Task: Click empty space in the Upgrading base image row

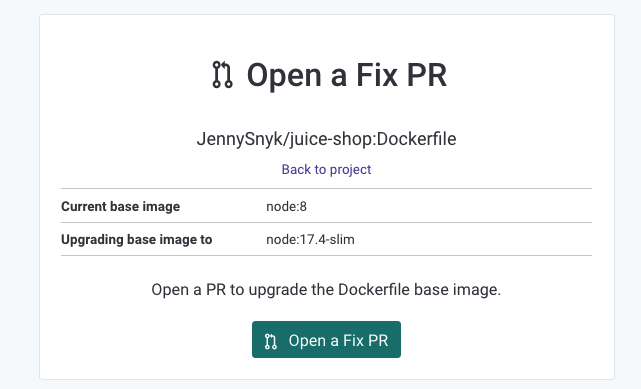Action: pos(470,239)
